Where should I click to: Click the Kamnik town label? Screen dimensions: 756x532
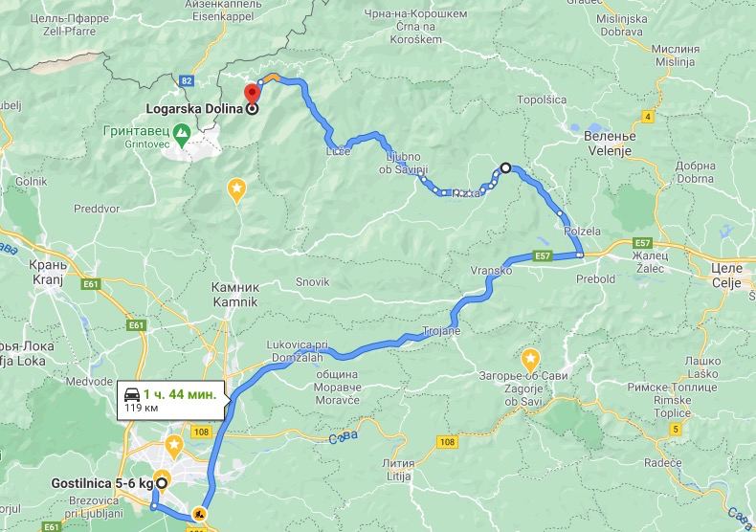coord(235,302)
